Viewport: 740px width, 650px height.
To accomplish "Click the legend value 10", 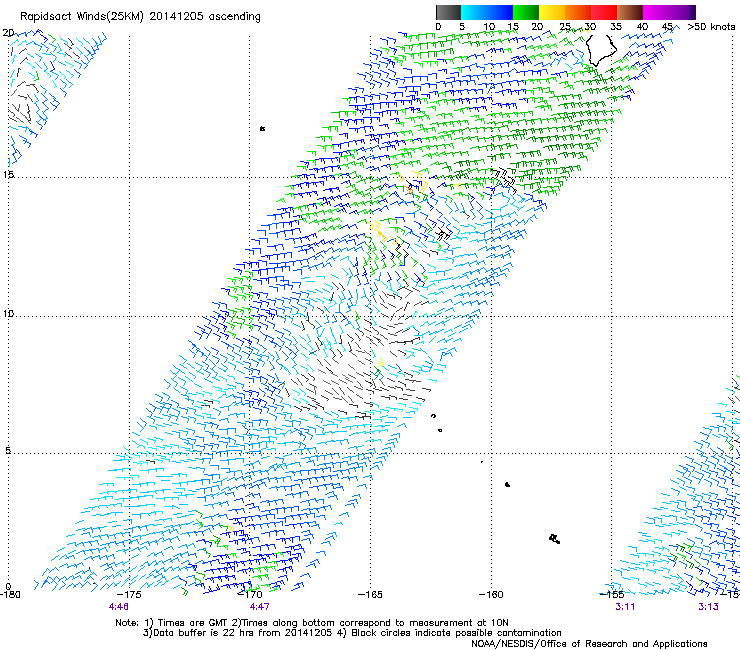I will [489, 26].
